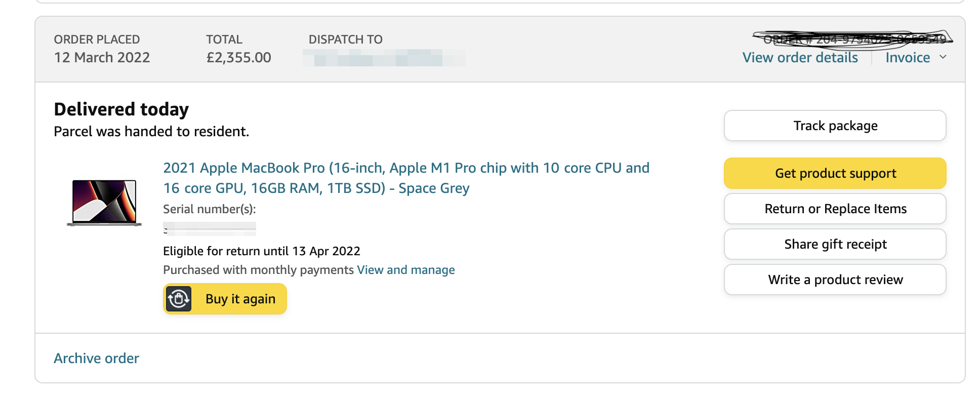The width and height of the screenshot is (980, 393).
Task: Click the scribbled-out order number
Action: (x=853, y=38)
